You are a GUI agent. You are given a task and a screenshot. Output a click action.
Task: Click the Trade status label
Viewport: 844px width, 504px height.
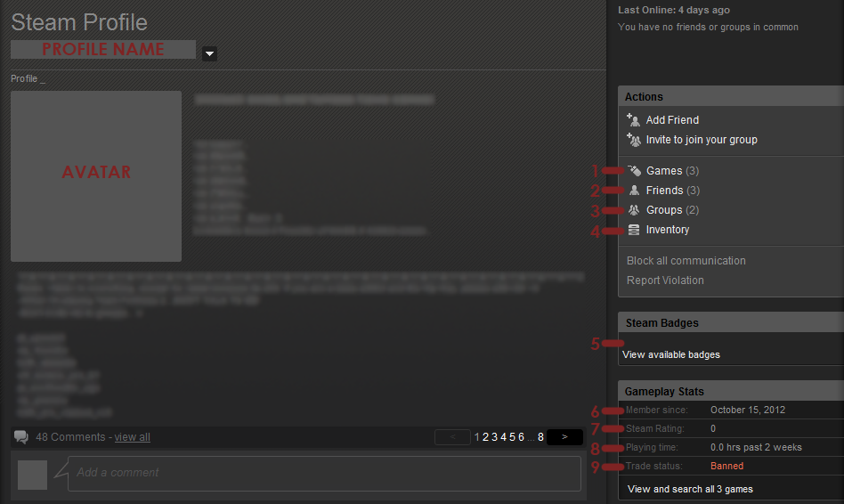tap(654, 466)
